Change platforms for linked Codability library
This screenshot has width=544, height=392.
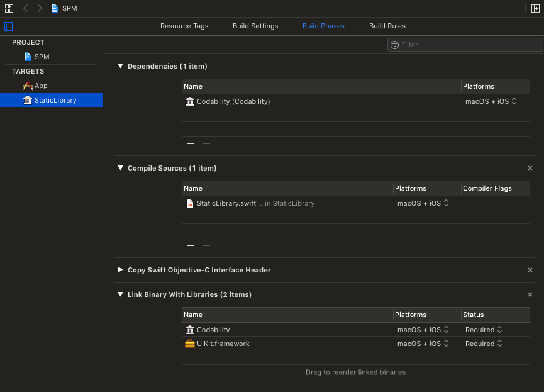pos(423,330)
